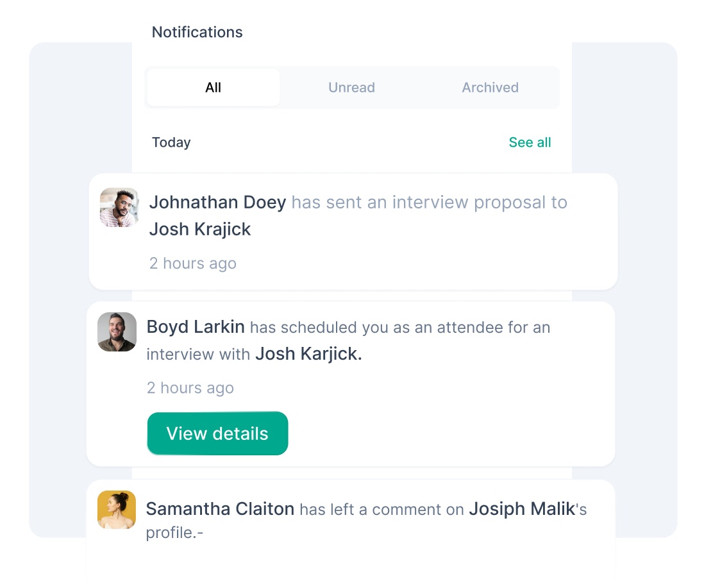Image resolution: width=704 pixels, height=588 pixels.
Task: Show the Archived notifications tab
Action: 490,87
